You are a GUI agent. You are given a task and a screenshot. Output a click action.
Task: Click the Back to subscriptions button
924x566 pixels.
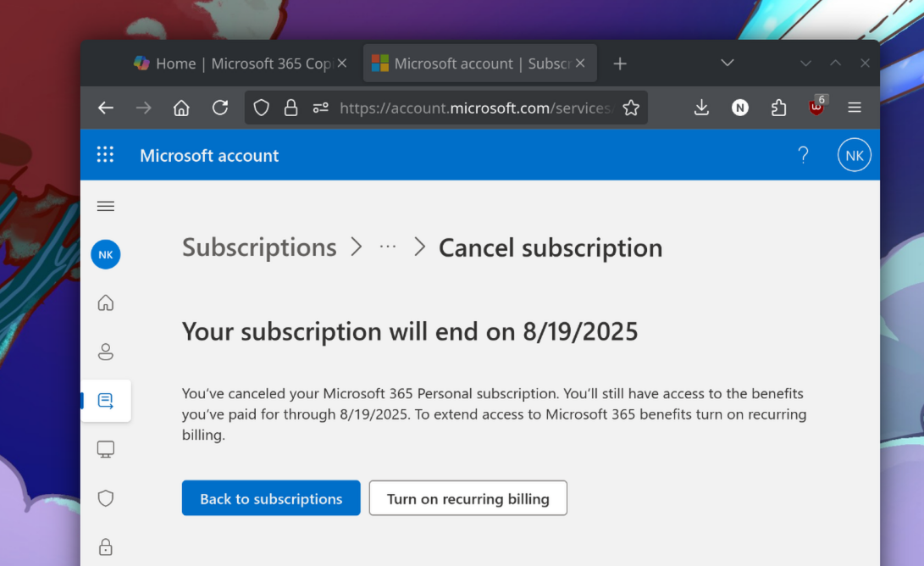(270, 498)
